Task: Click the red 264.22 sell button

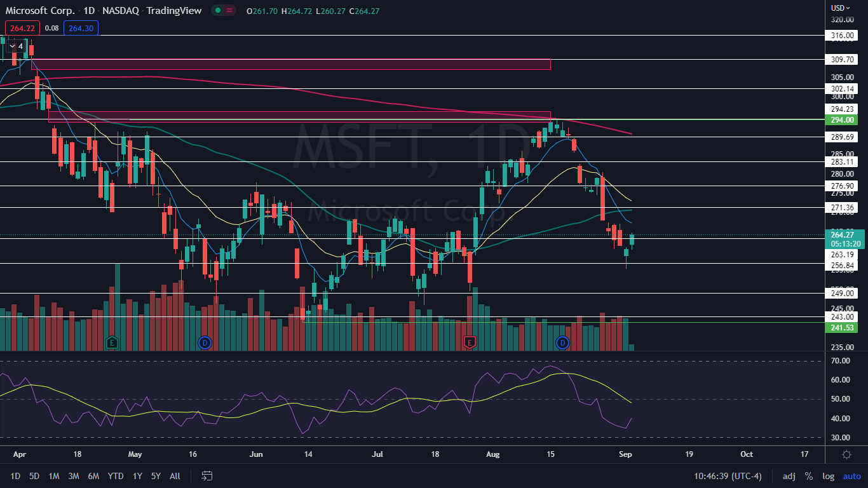Action: pos(23,27)
